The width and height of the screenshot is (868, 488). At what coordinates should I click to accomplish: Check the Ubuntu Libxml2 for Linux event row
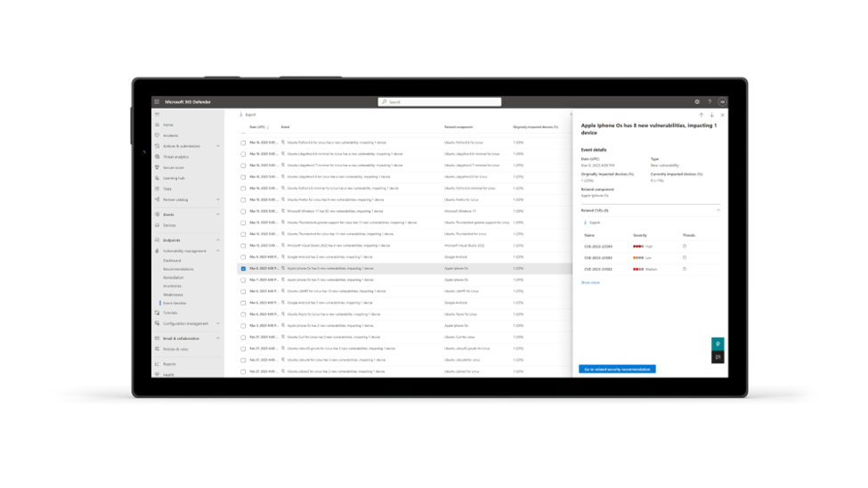243,371
